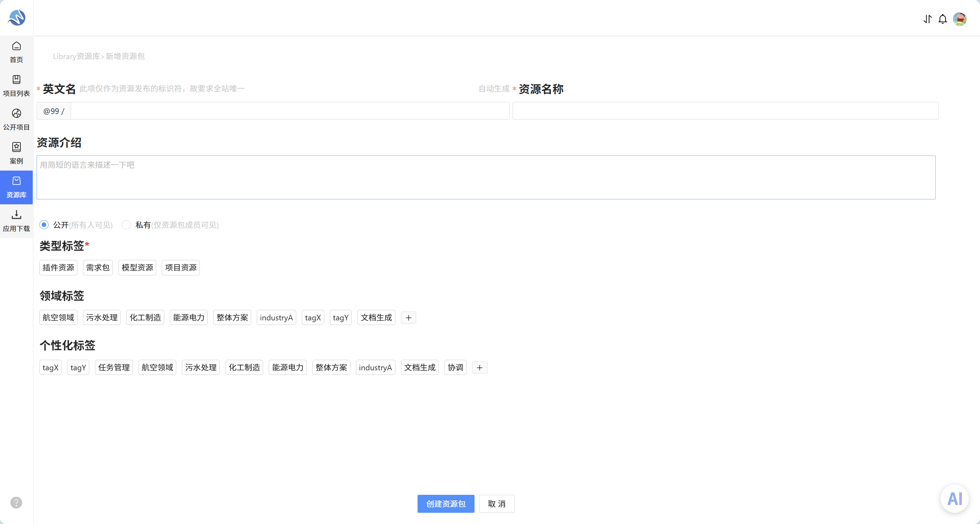980x524 pixels.
Task: Click the 创建资源包 button
Action: pyautogui.click(x=446, y=504)
